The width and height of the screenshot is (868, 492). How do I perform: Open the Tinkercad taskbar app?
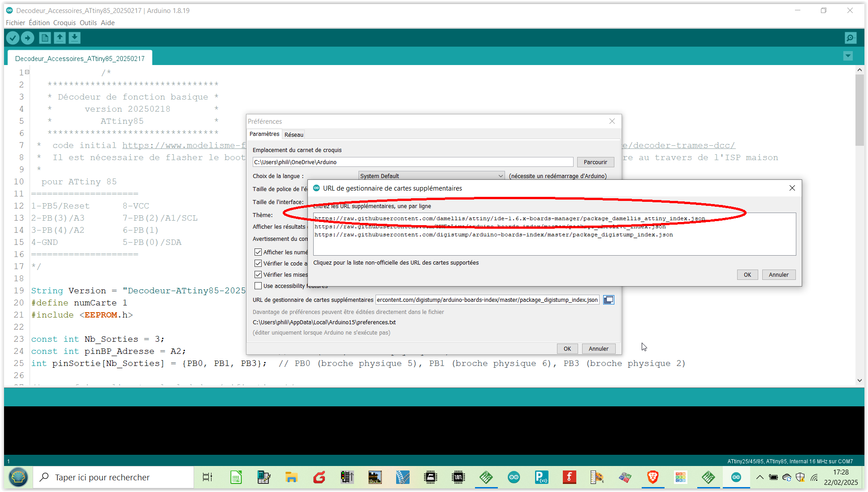pos(680,477)
